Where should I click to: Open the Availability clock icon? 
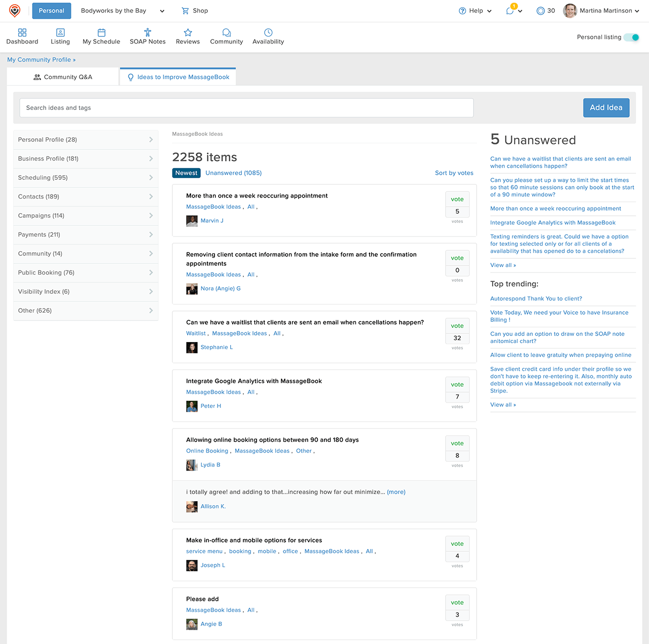[x=268, y=32]
